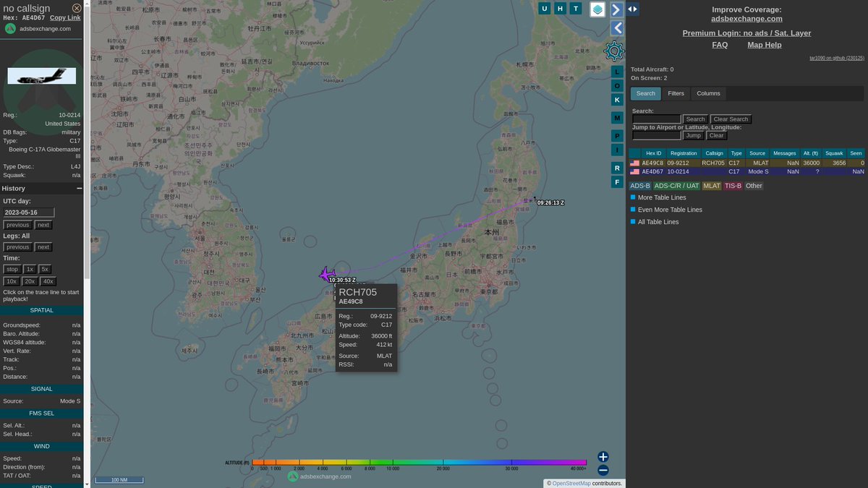Click the Clear button next to Jump
Image resolution: width=868 pixels, height=488 pixels.
pos(716,135)
